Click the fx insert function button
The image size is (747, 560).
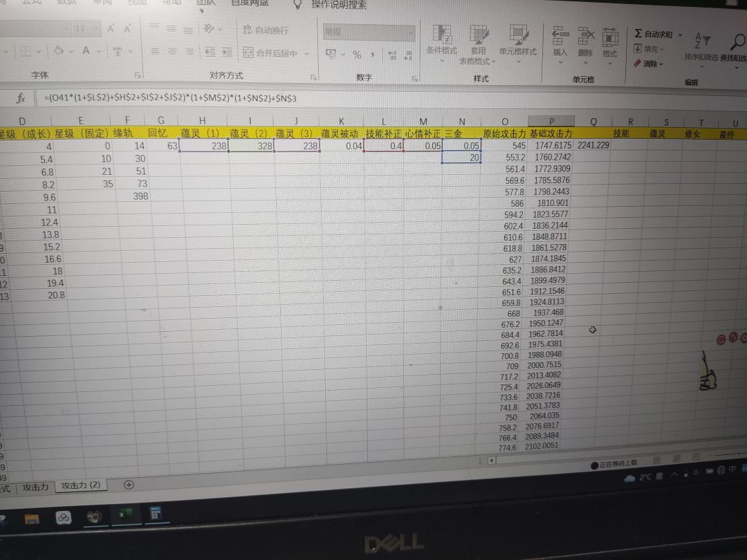point(21,99)
